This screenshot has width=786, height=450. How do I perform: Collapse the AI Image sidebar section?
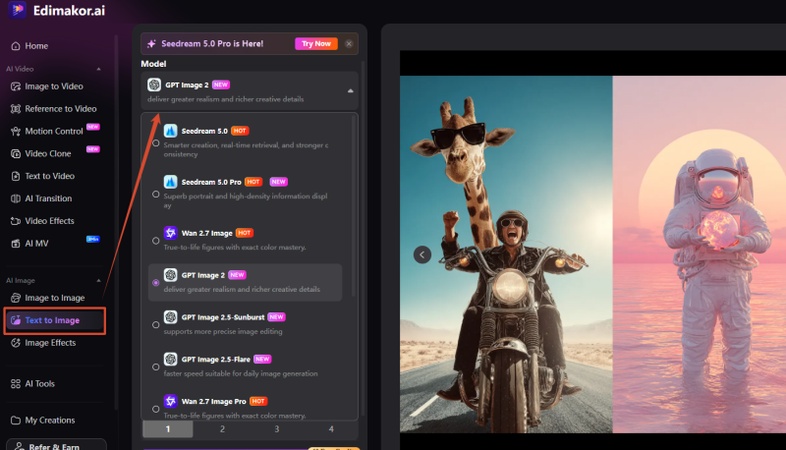(x=99, y=281)
